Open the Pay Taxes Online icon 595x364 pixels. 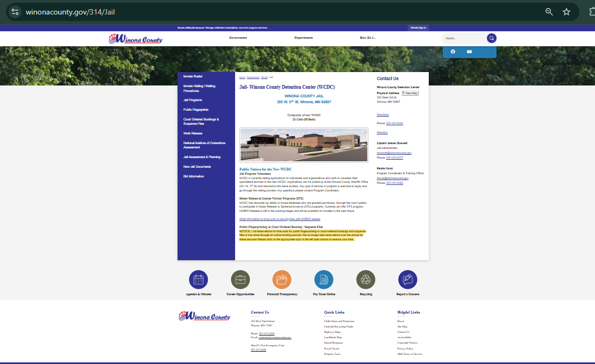click(324, 280)
